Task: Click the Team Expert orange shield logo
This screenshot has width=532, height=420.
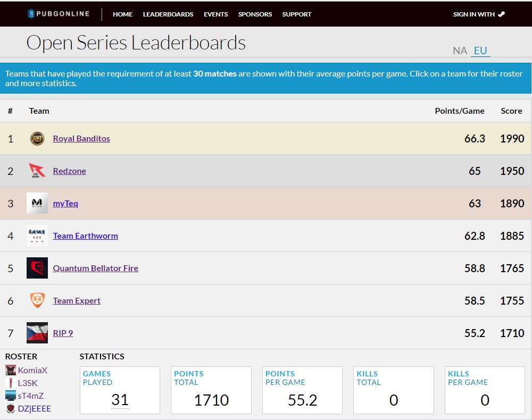Action: point(37,300)
